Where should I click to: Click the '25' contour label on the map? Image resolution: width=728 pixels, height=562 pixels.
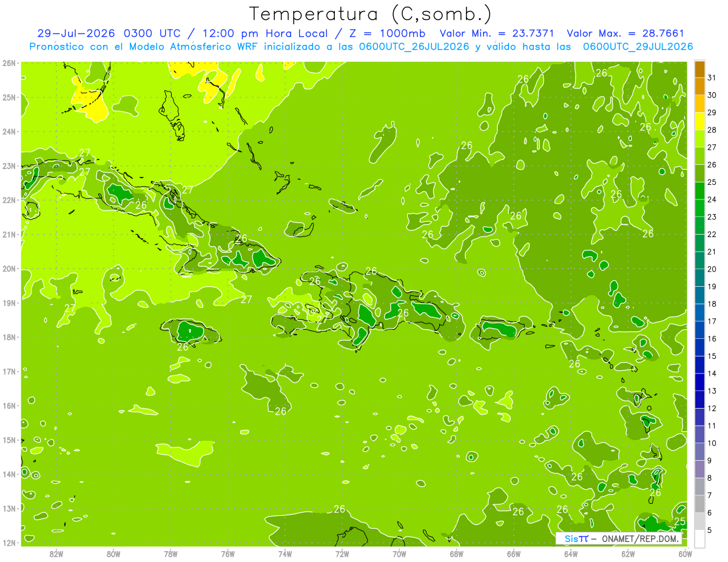point(679,521)
